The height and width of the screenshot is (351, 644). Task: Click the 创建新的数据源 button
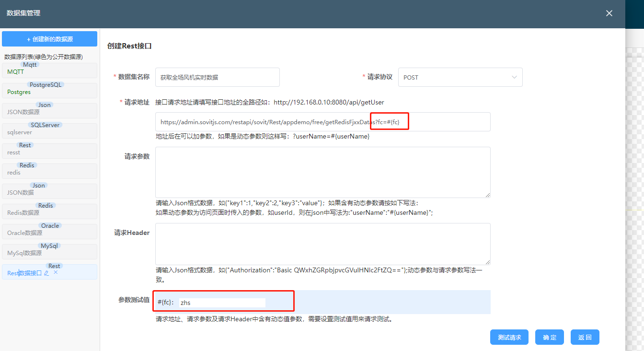pyautogui.click(x=50, y=39)
